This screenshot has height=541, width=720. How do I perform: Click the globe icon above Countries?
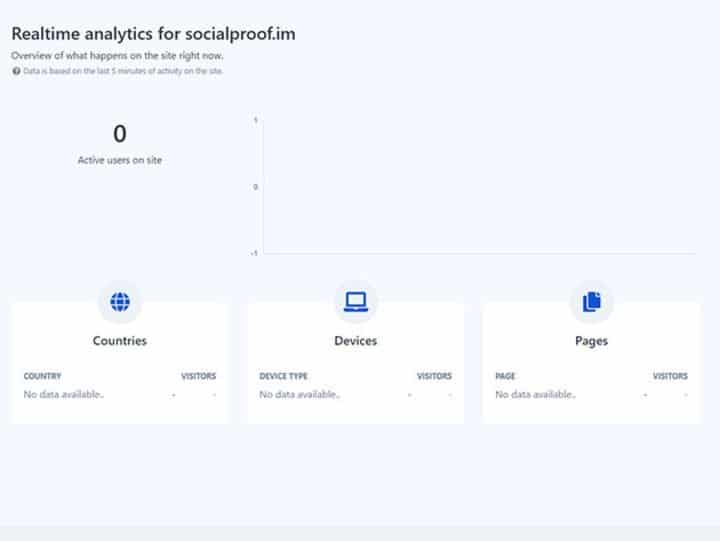pos(120,301)
